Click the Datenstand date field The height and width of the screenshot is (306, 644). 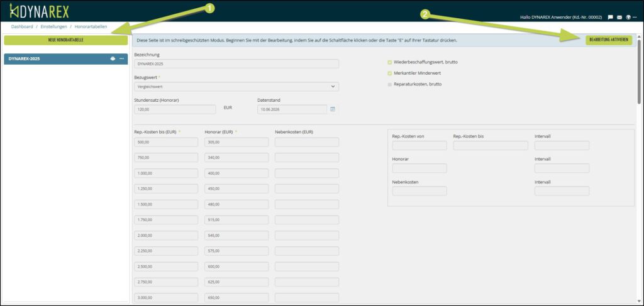292,109
